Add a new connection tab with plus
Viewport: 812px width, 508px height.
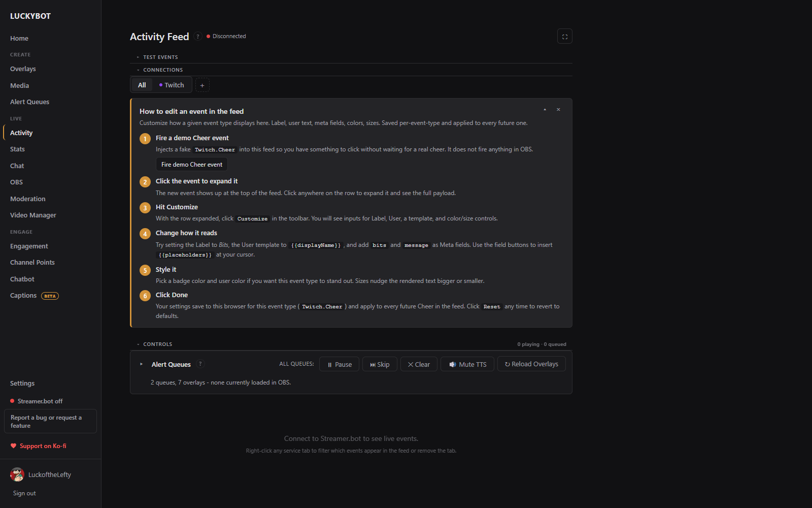tap(202, 85)
